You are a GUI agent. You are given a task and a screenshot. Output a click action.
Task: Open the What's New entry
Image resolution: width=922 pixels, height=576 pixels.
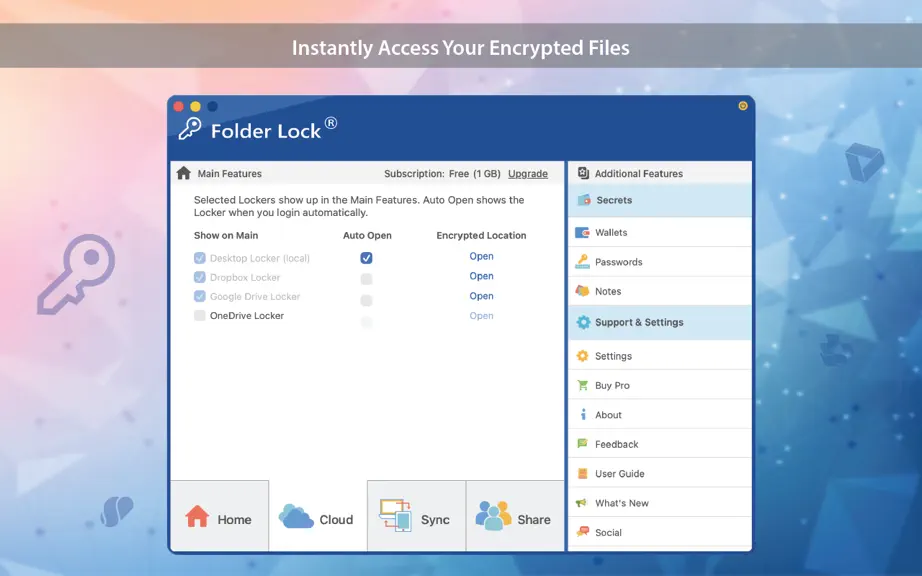click(x=660, y=503)
